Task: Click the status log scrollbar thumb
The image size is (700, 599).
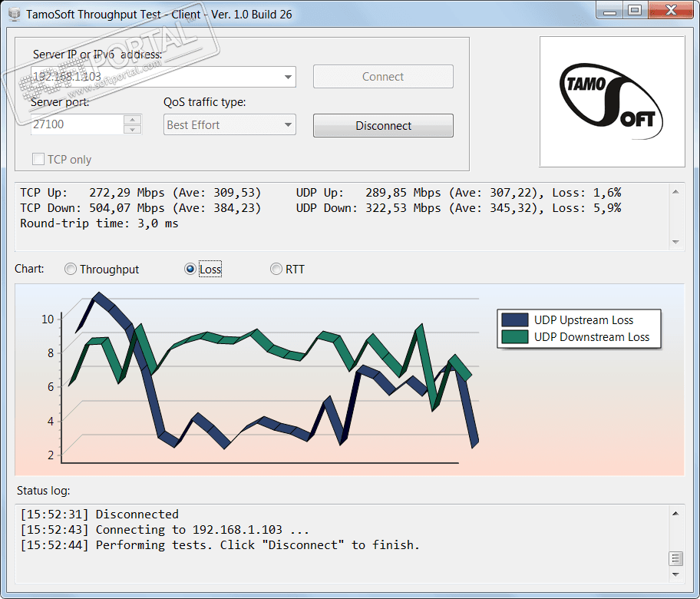Action: click(676, 558)
